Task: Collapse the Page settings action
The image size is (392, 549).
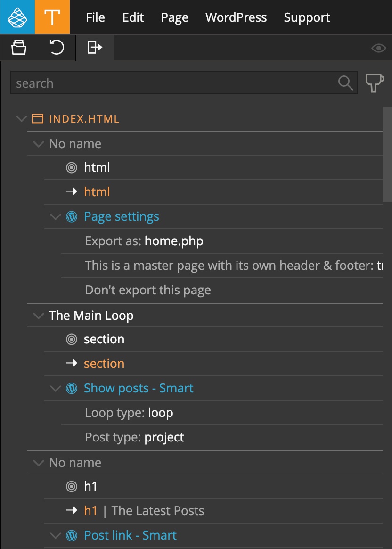Action: tap(55, 217)
